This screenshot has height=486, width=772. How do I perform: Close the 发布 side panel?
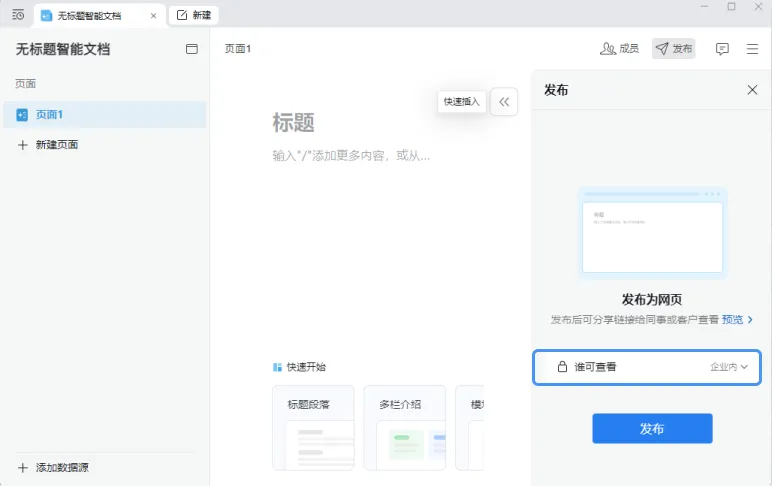click(752, 90)
